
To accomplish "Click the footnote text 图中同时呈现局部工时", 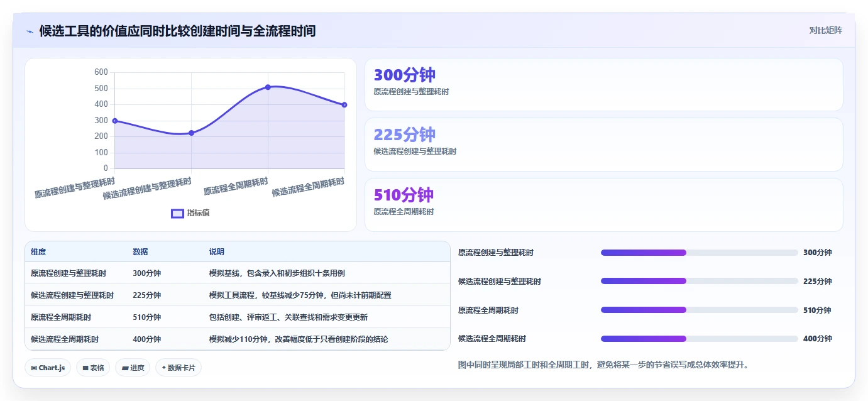I will pyautogui.click(x=603, y=365).
